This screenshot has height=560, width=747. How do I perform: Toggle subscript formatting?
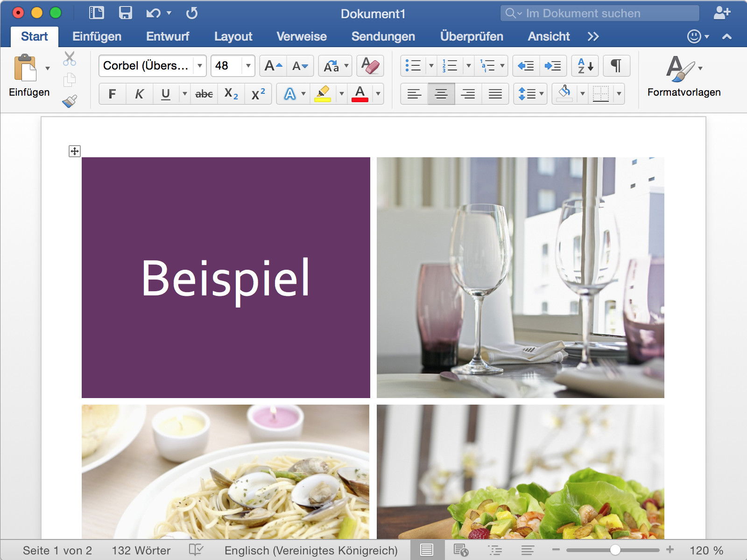(x=231, y=94)
